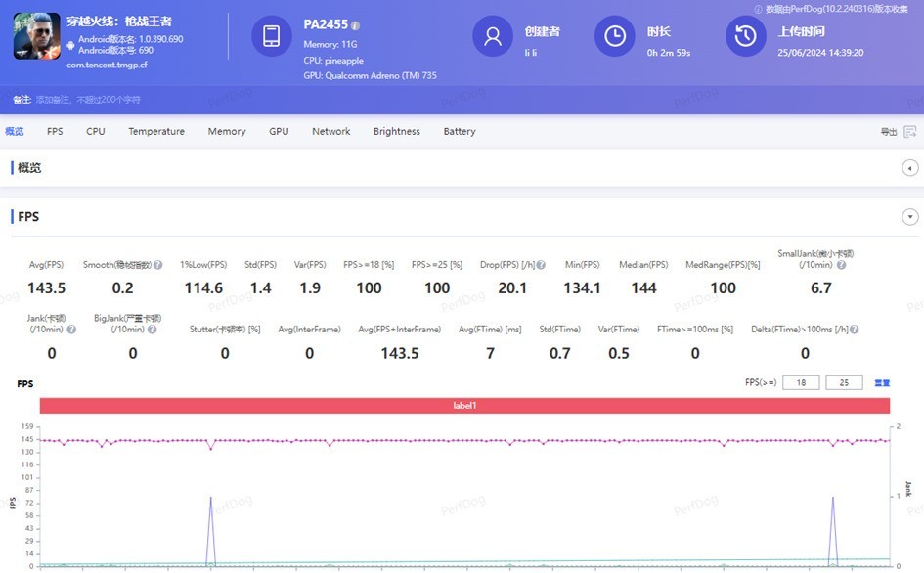Click the clock icon beside 上传时间 upload time
Screen dimensions: 924x573
click(x=745, y=37)
